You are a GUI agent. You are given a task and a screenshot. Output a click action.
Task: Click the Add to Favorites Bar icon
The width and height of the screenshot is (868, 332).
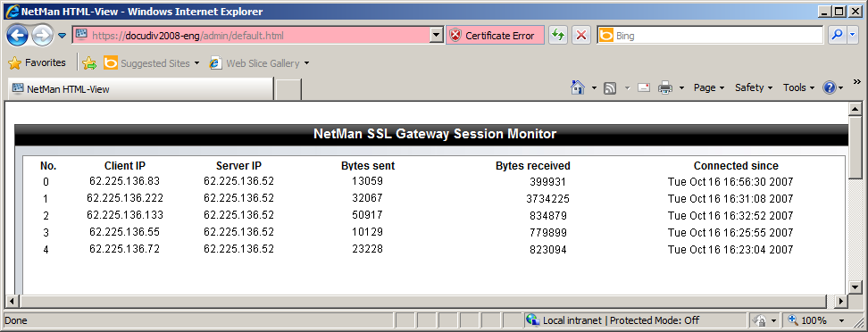pos(89,63)
